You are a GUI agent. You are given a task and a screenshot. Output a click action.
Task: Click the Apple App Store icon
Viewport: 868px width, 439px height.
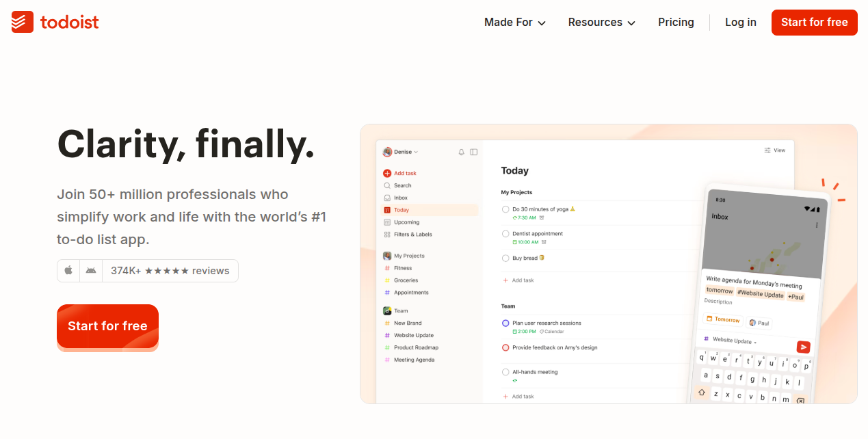(68, 271)
